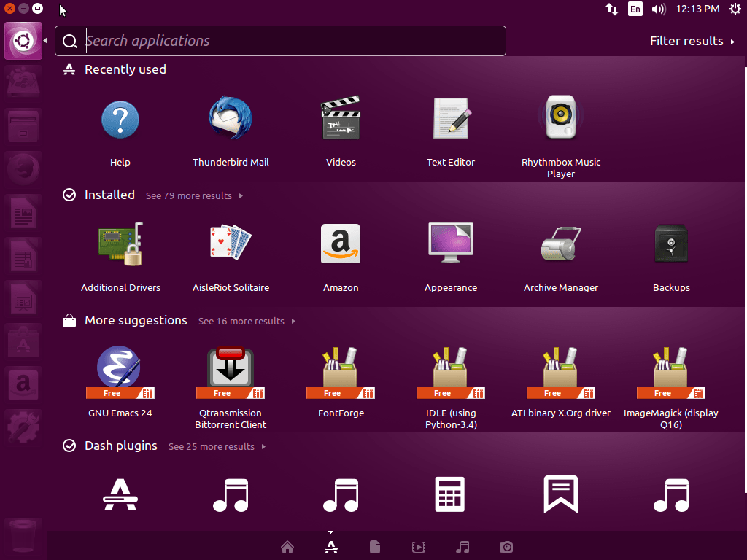Open Appearance settings
This screenshot has height=560, width=747.
point(451,242)
